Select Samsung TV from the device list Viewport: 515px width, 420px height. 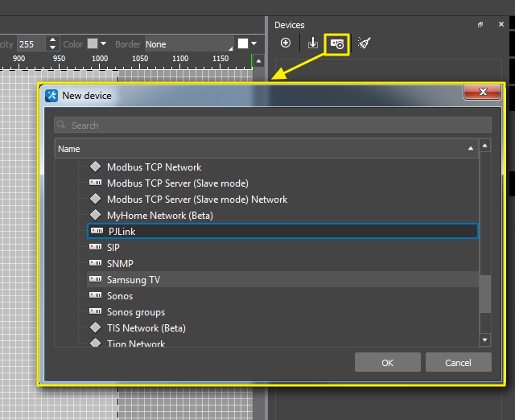pos(133,280)
